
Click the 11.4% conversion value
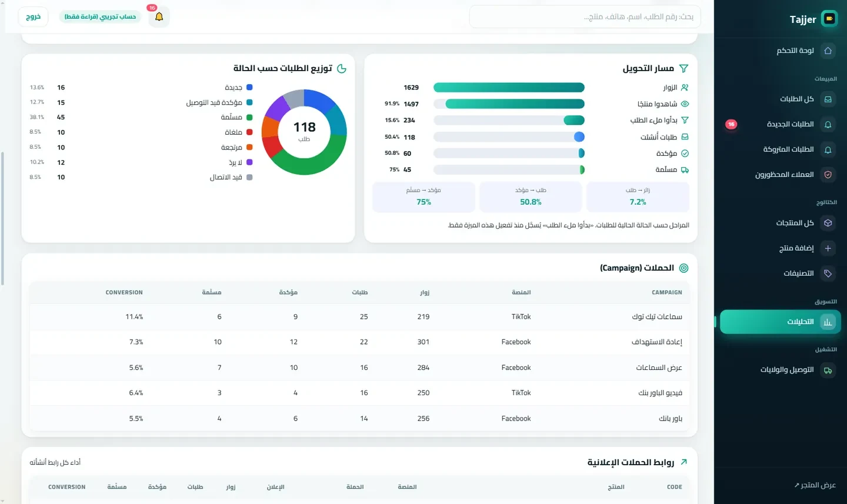(x=134, y=317)
